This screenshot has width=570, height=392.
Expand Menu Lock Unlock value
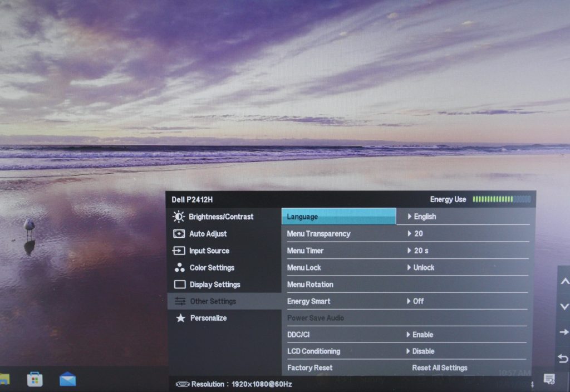[421, 268]
